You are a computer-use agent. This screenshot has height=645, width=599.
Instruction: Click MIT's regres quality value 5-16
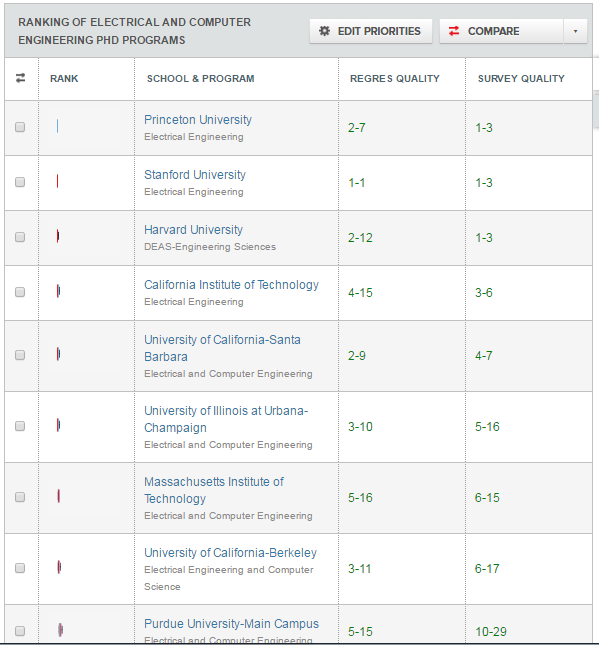point(360,498)
